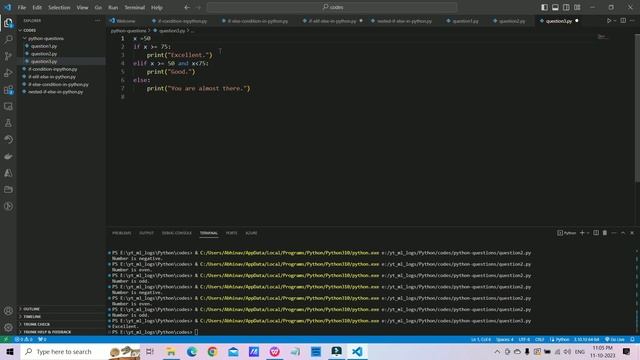Open the new terminal launch profile dropdown
Screen dimensions: 640x360
pyautogui.click(x=588, y=233)
